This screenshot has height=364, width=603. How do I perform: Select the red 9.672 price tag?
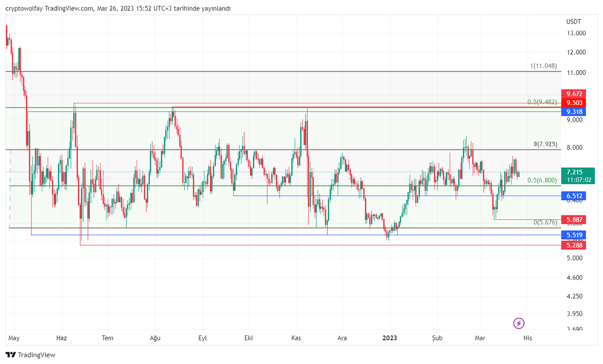(574, 94)
